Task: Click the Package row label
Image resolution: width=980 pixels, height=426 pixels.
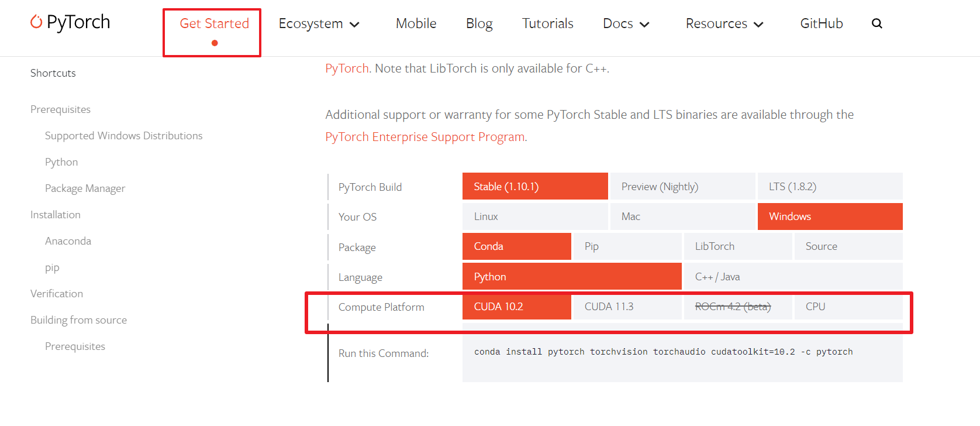Action: (x=357, y=248)
